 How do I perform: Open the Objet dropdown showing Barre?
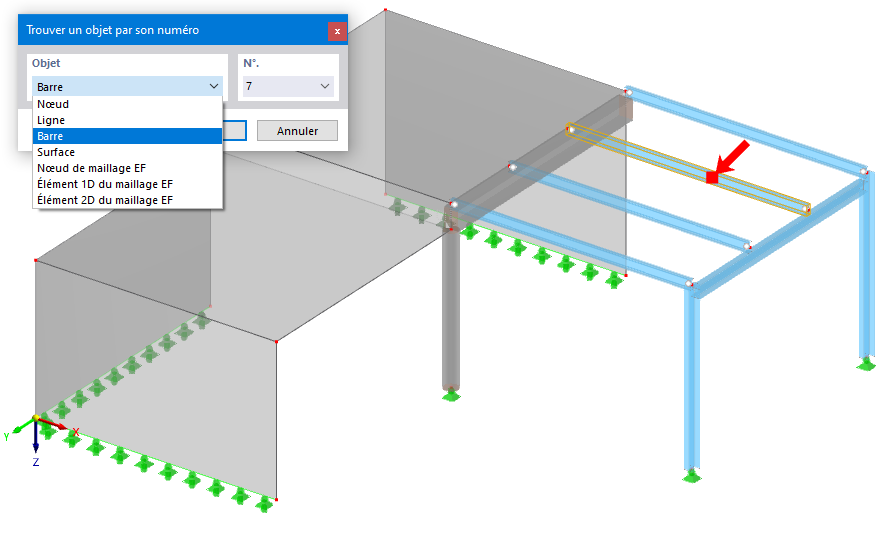(x=127, y=86)
